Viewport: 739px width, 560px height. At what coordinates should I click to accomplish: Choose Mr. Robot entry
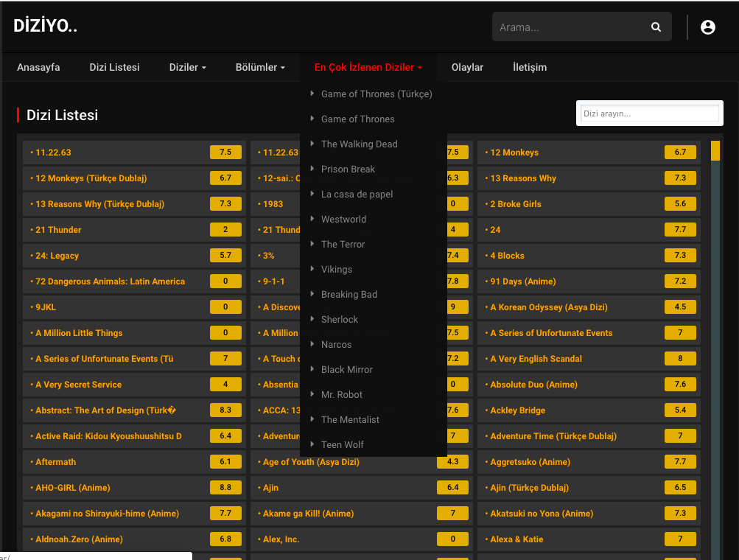[x=342, y=394]
